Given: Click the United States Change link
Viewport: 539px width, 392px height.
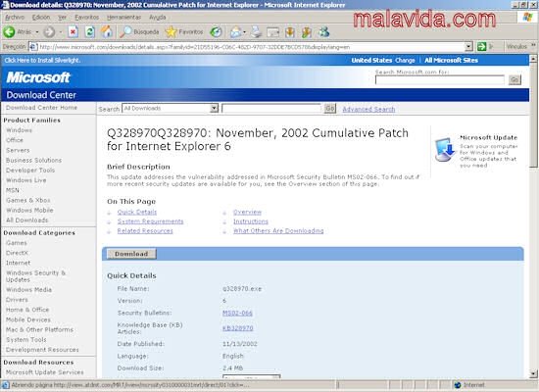Looking at the screenshot, I should click(405, 60).
